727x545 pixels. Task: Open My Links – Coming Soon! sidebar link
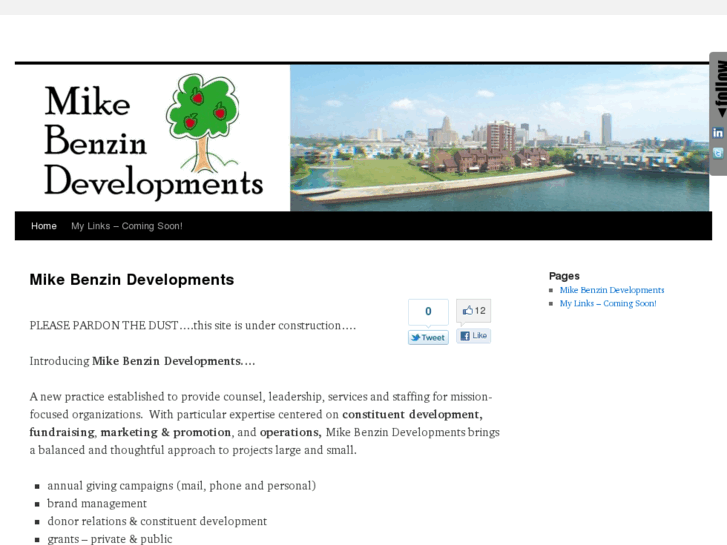point(608,303)
